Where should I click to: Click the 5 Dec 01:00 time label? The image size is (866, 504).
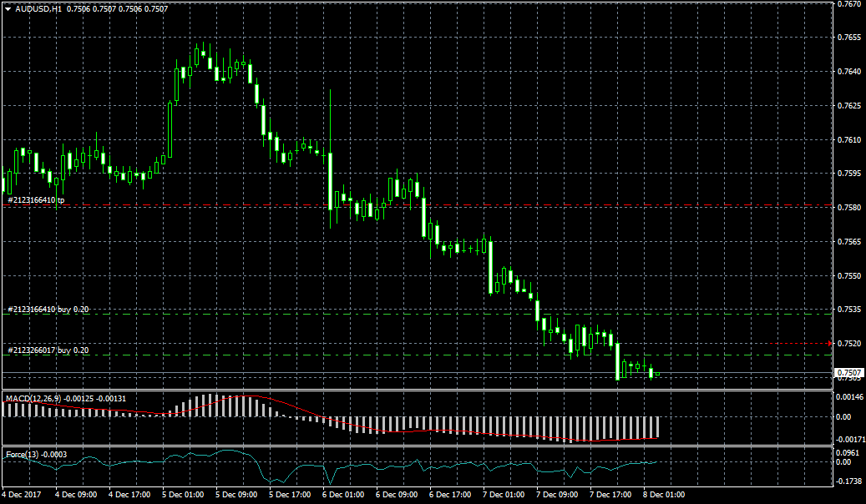(x=184, y=495)
